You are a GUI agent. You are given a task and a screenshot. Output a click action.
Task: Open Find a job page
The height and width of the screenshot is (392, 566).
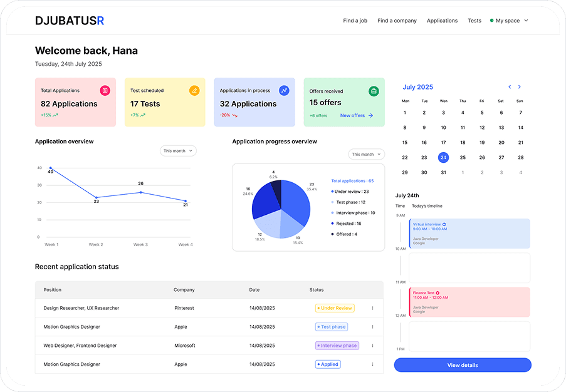click(x=355, y=21)
